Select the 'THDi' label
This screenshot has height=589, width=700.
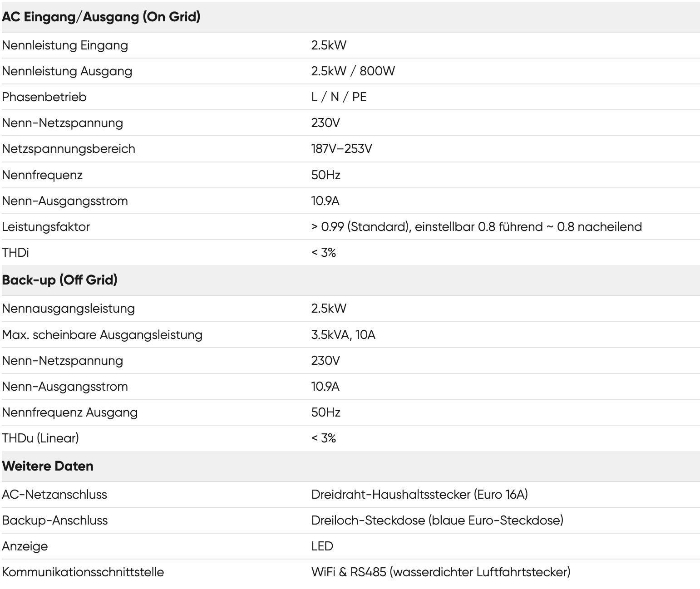coord(15,253)
